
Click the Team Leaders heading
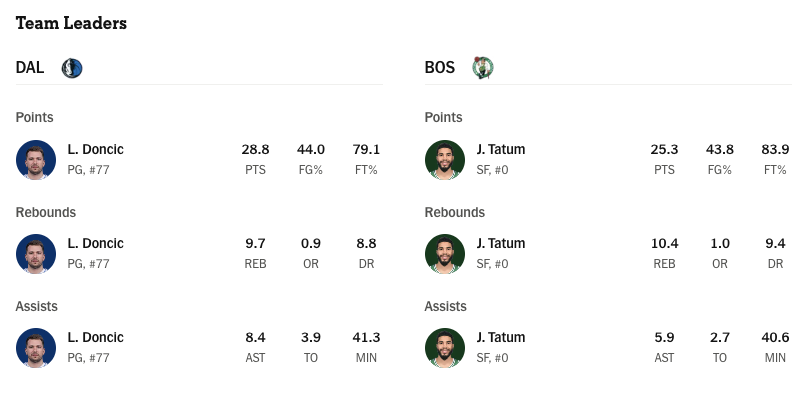pyautogui.click(x=71, y=23)
